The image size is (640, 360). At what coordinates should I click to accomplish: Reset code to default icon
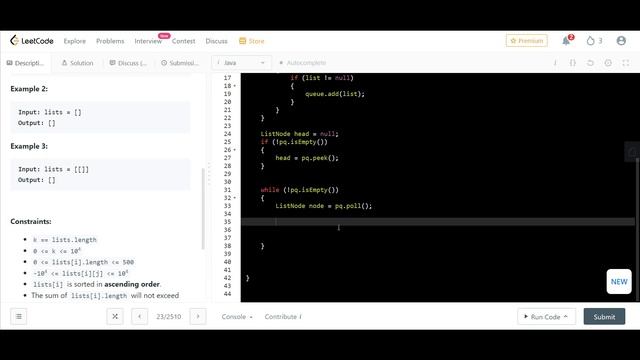[590, 63]
